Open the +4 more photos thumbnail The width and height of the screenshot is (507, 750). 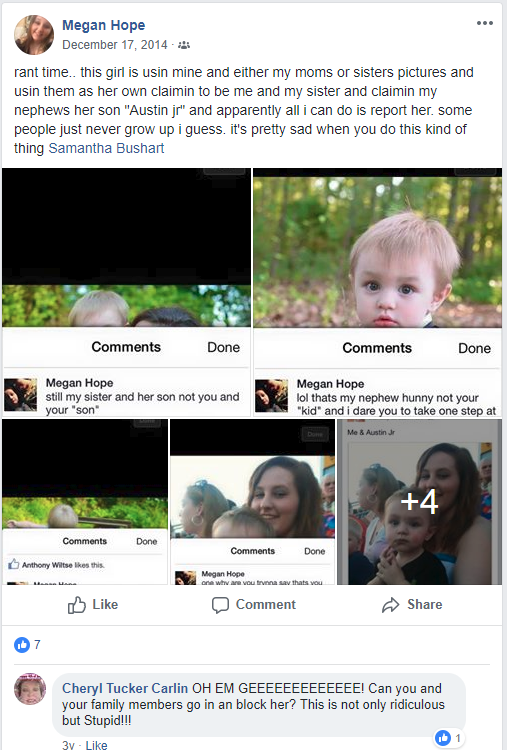tap(419, 502)
